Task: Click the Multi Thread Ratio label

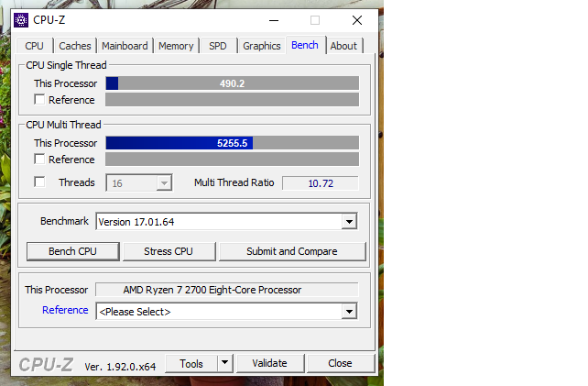Action: [234, 182]
